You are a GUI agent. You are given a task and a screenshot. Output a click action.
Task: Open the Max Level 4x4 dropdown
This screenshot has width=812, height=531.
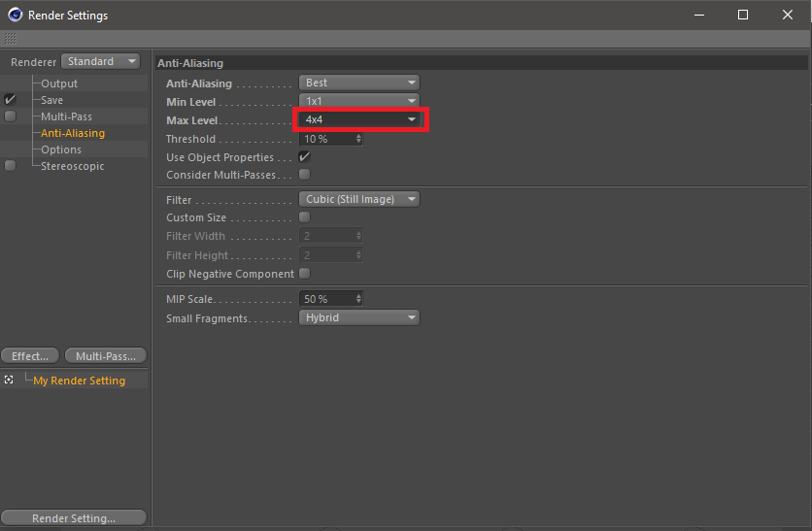[358, 119]
